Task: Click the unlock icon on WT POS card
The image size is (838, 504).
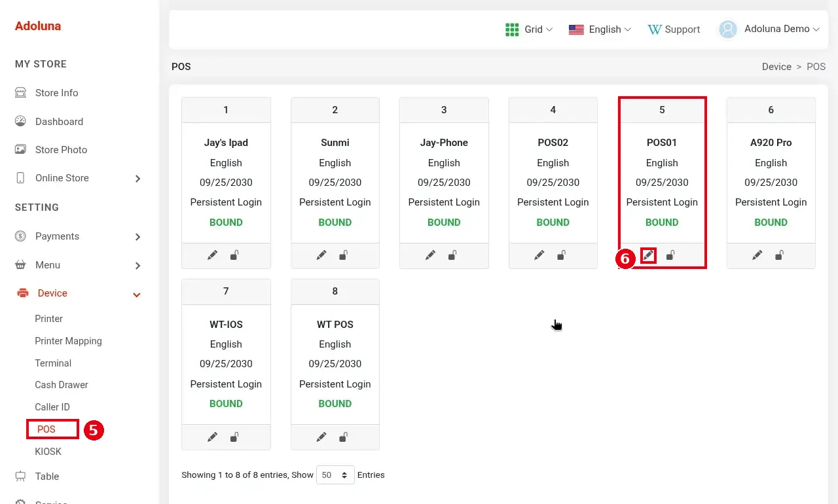Action: pyautogui.click(x=343, y=437)
